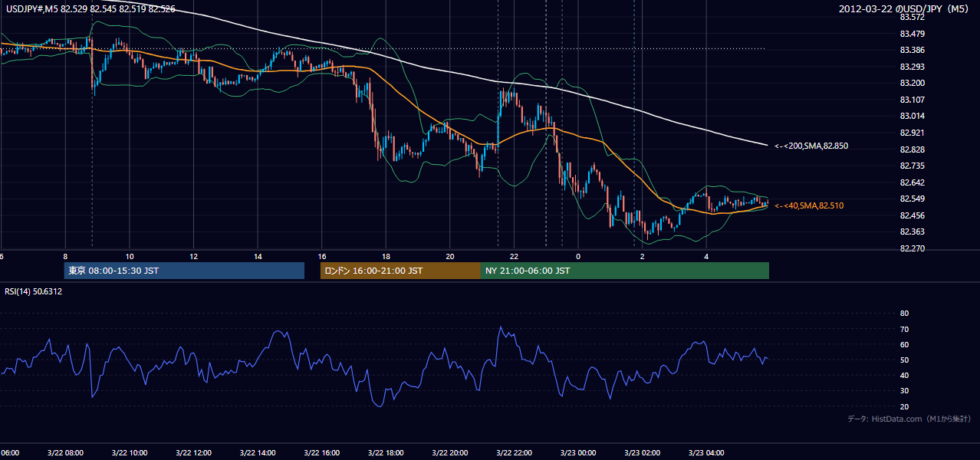Click the '<-<200,SMA,82.850' moving average label

pyautogui.click(x=811, y=146)
